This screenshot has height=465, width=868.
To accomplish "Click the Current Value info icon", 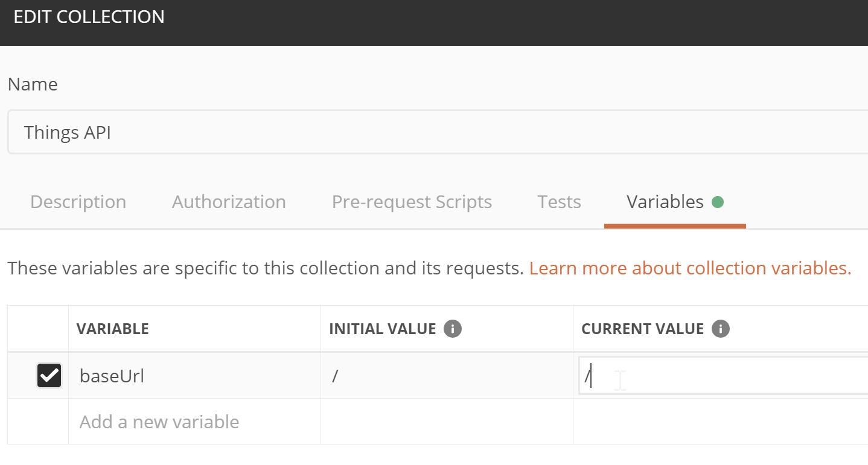I will click(x=722, y=329).
